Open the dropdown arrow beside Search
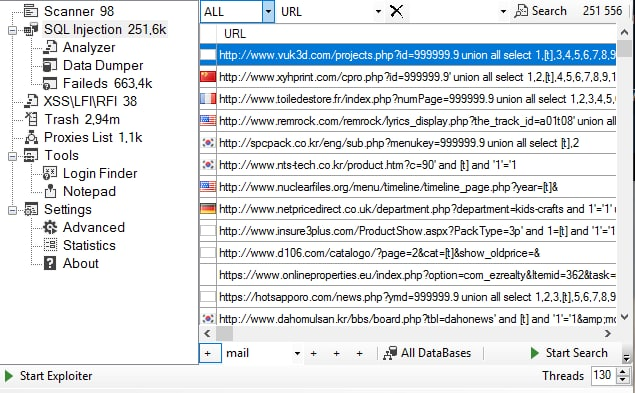The width and height of the screenshot is (635, 393). (503, 11)
